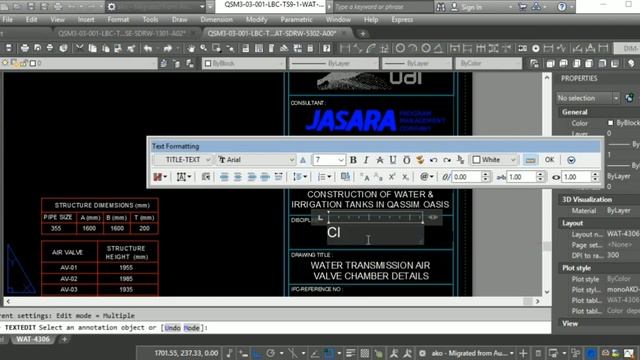640x360 pixels.
Task: Open the text height 7 dropdown
Action: 329,160
